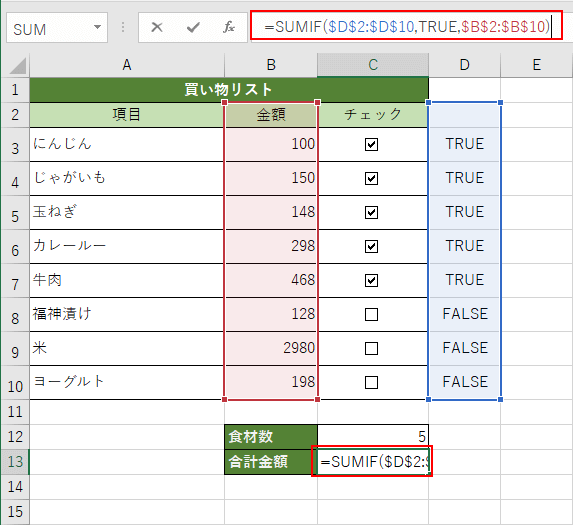Check the ヨーグルト checkbox
The height and width of the screenshot is (525, 573).
(x=371, y=383)
